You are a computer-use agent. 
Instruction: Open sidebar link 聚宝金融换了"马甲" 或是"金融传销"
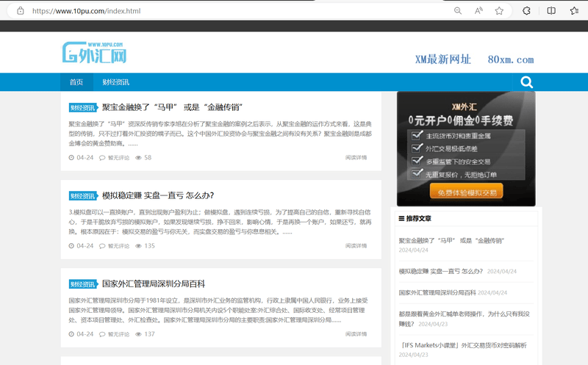(451, 241)
